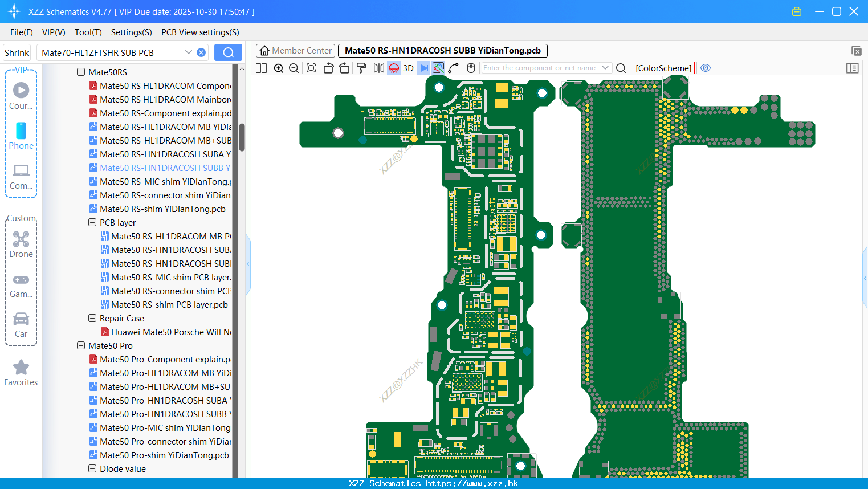Viewport: 868px width, 489px height.
Task: Select the trace curve tool
Action: pos(454,68)
